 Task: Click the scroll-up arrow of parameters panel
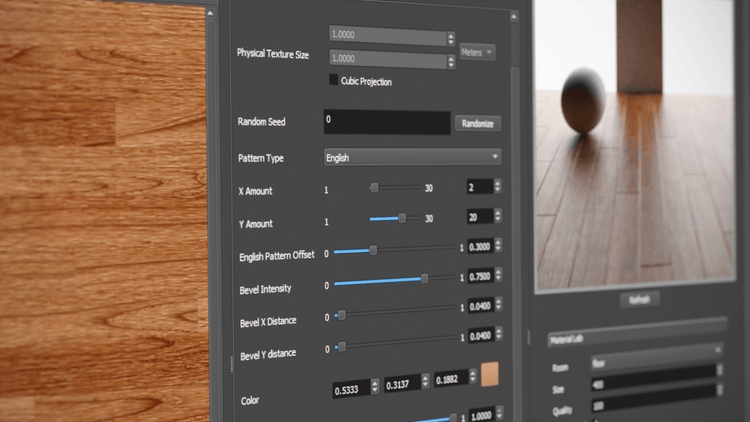click(x=514, y=17)
